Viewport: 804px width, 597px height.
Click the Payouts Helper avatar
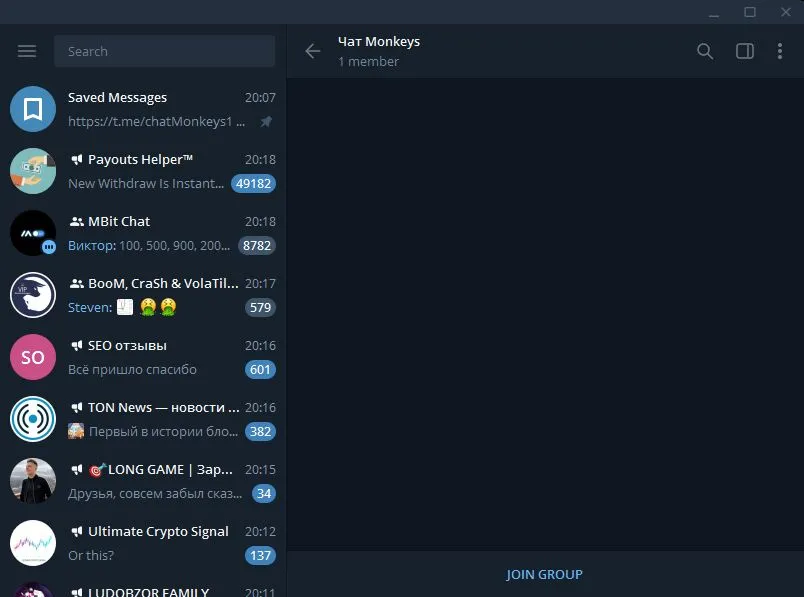33,171
